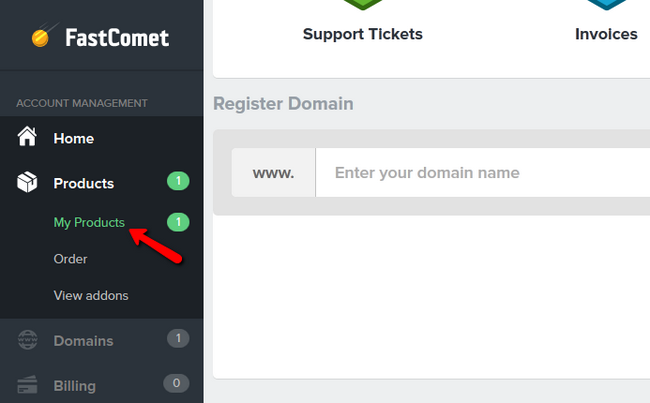Click the Domains globe icon
The height and width of the screenshot is (403, 650).
point(27,340)
